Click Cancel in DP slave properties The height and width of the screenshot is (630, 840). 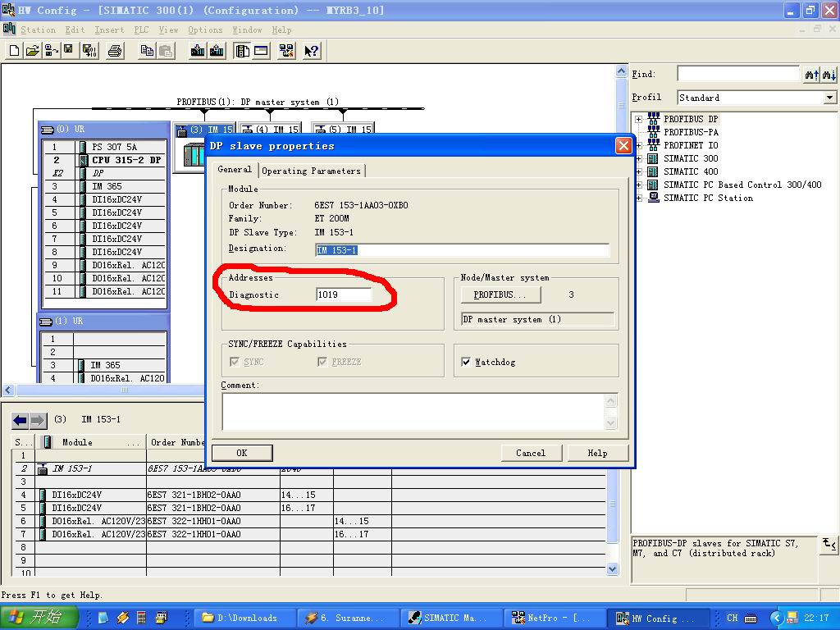tap(531, 453)
